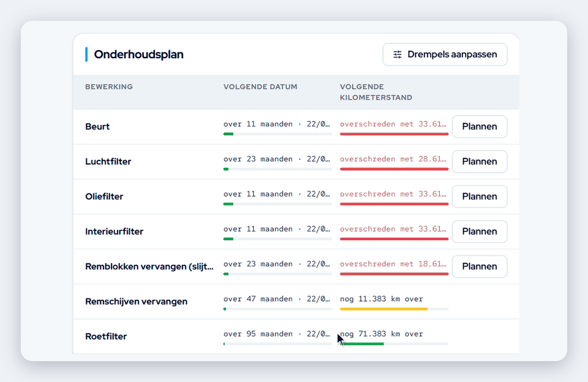Click Oliefilter's 'over 11 maanden' date text
The height and width of the screenshot is (382, 588).
pyautogui.click(x=277, y=194)
